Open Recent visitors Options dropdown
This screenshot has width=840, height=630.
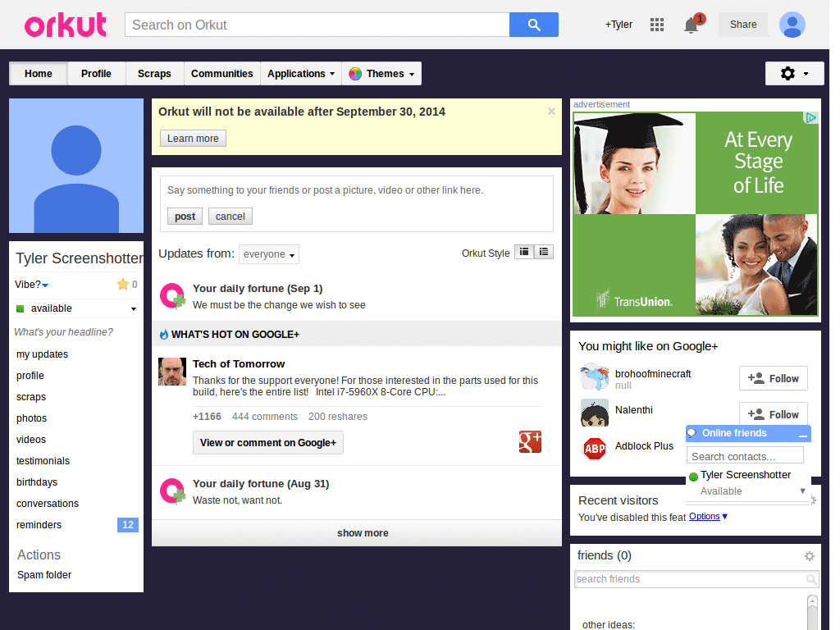point(708,517)
